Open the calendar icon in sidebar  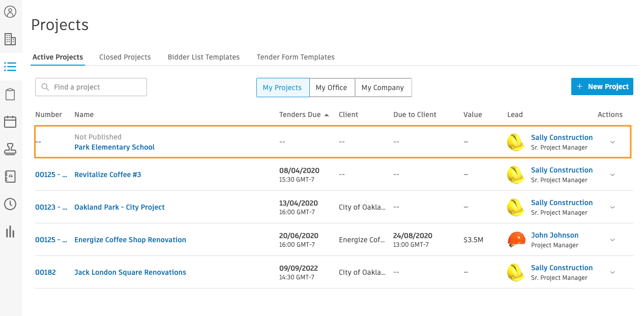10,122
